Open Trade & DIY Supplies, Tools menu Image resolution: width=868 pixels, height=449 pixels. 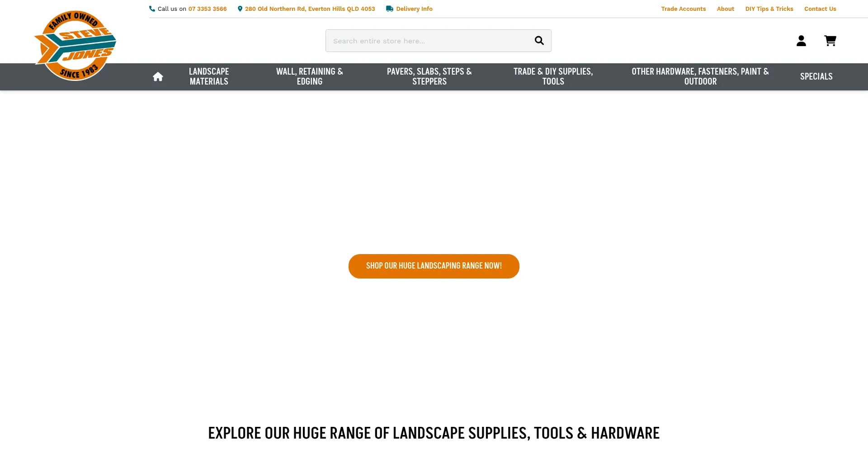(x=553, y=76)
